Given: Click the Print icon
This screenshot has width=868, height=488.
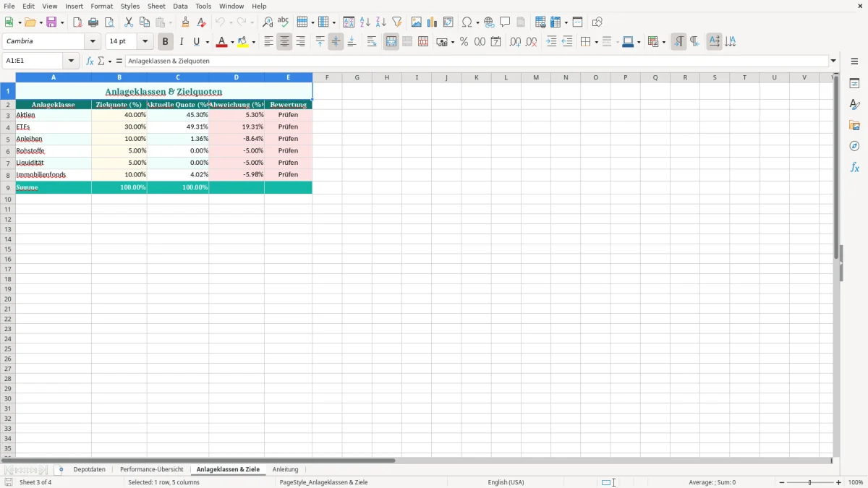Looking at the screenshot, I should 93,22.
